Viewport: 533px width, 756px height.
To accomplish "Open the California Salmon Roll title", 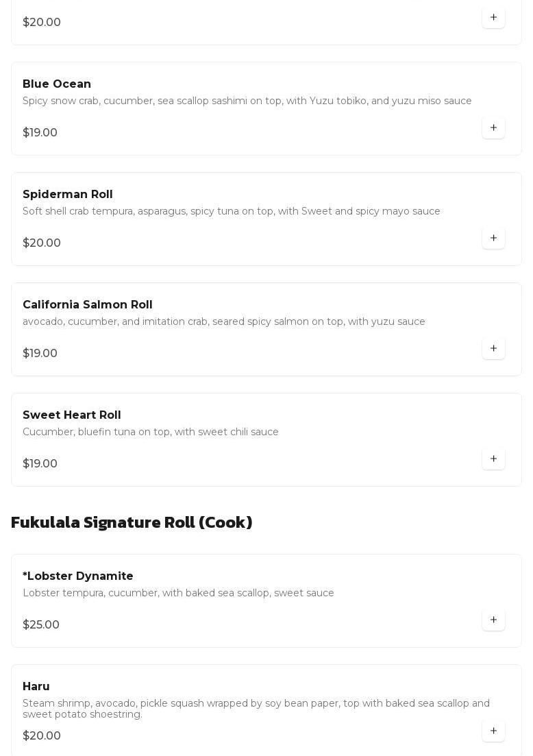I will coord(87,305).
